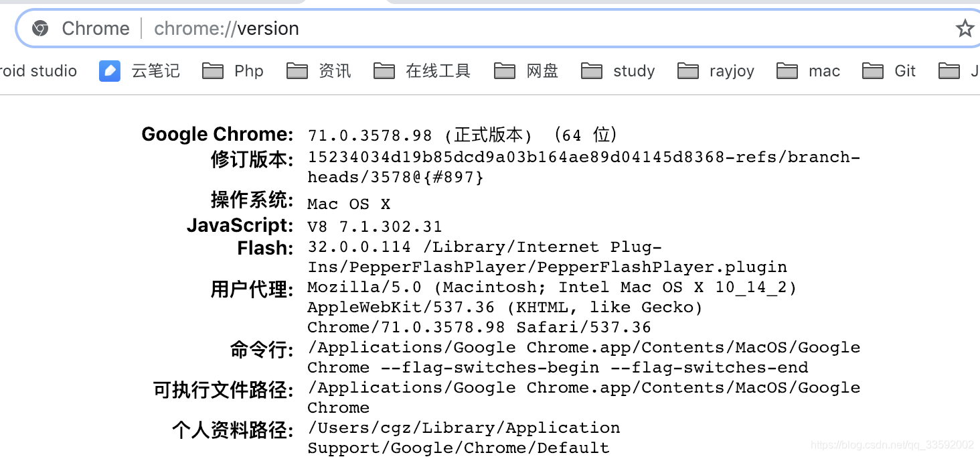Screen dimensions: 980x457
Task: Open the roid studio bookmark
Action: coord(38,71)
